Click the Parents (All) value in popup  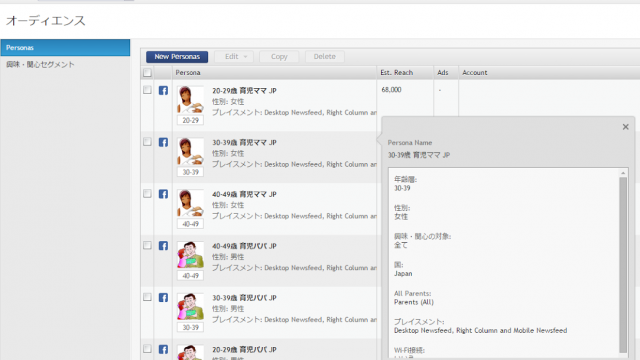(414, 302)
